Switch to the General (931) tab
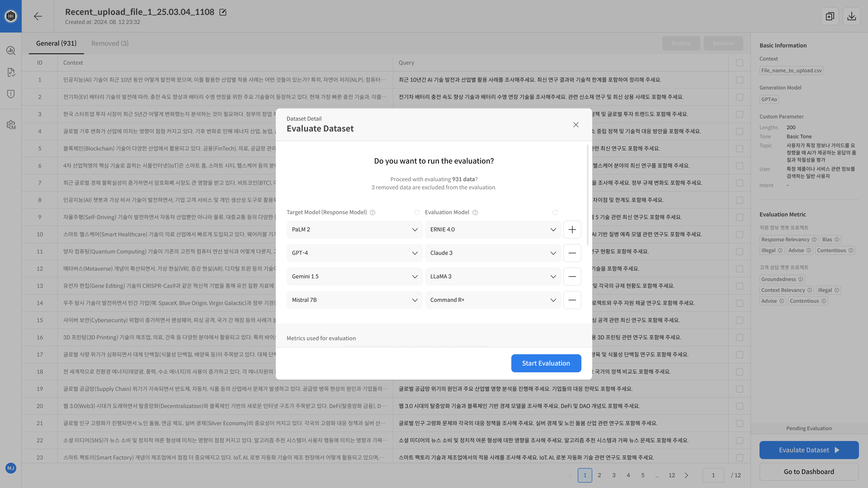The width and height of the screenshot is (868, 488). tap(56, 43)
